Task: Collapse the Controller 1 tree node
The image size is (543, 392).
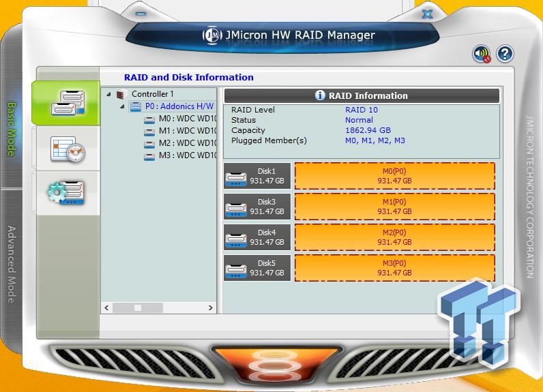Action: tap(109, 94)
